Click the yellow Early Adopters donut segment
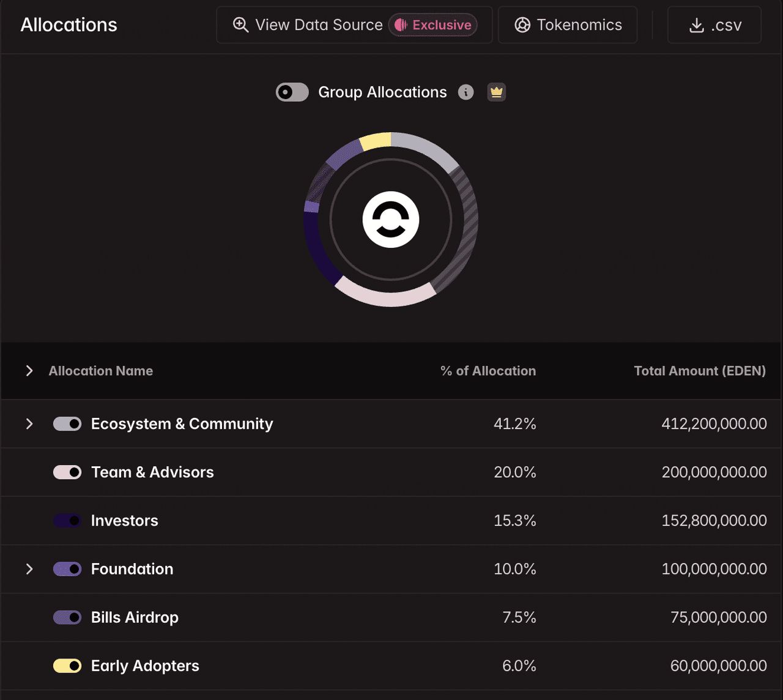Viewport: 783px width, 700px height. [x=376, y=140]
